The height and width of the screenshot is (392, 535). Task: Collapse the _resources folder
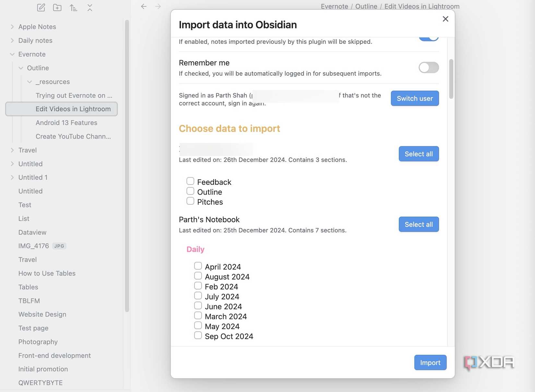[x=30, y=82]
